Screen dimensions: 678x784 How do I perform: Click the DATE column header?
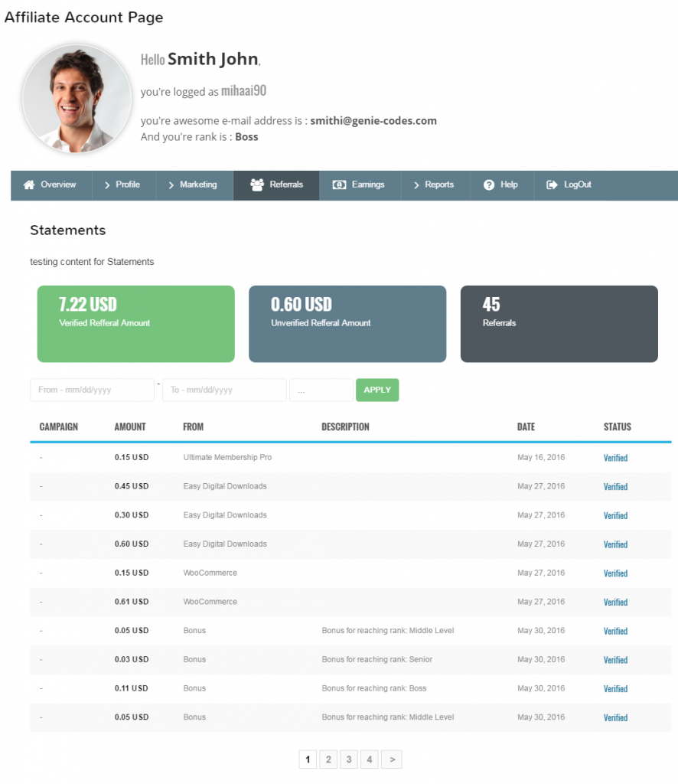[526, 427]
